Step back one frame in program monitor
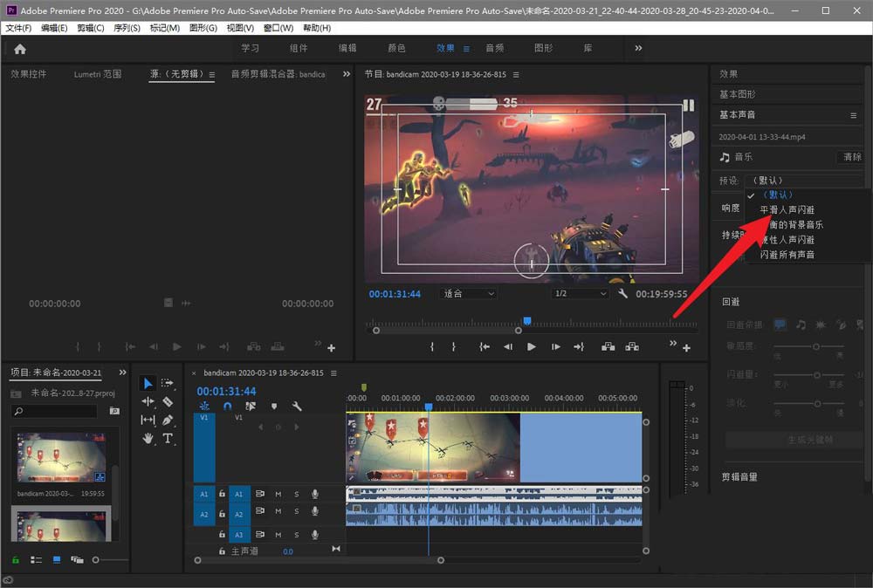This screenshot has width=873, height=588. [508, 346]
